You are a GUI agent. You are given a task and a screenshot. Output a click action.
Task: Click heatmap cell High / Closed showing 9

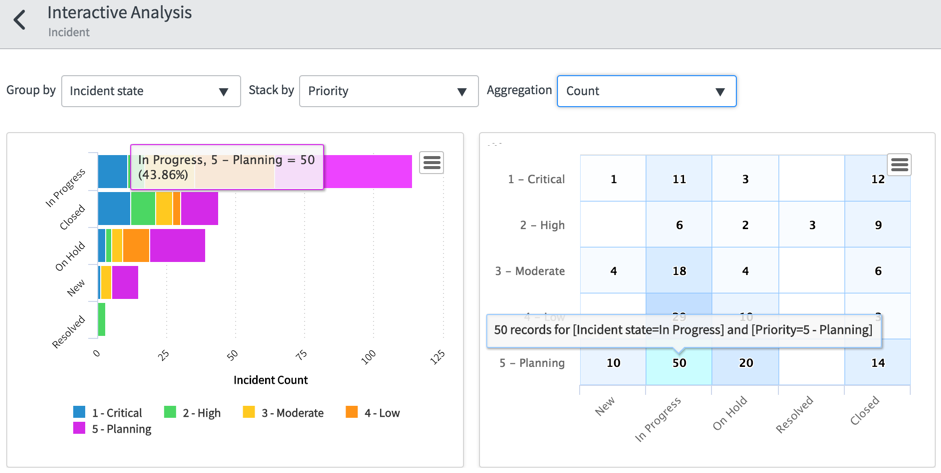click(x=877, y=224)
